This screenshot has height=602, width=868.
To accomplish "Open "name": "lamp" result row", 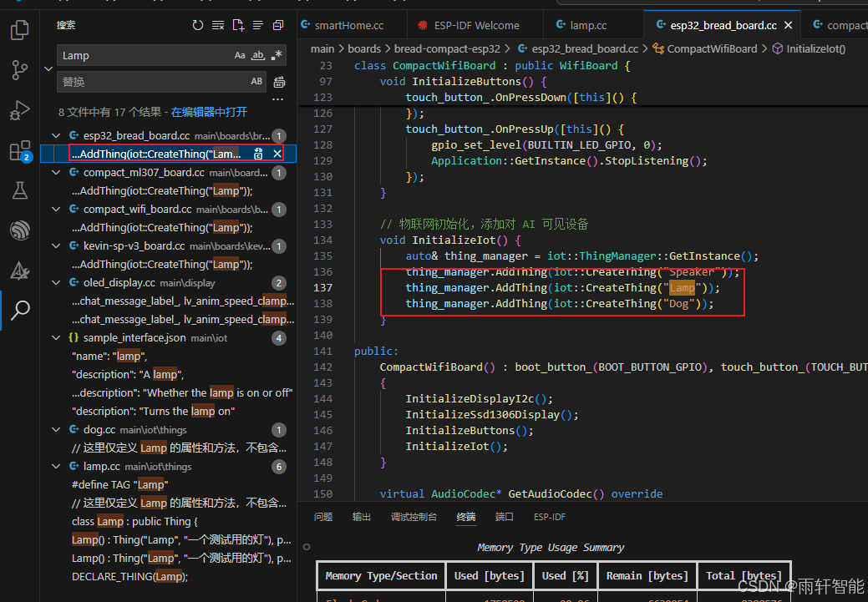I will tap(109, 357).
